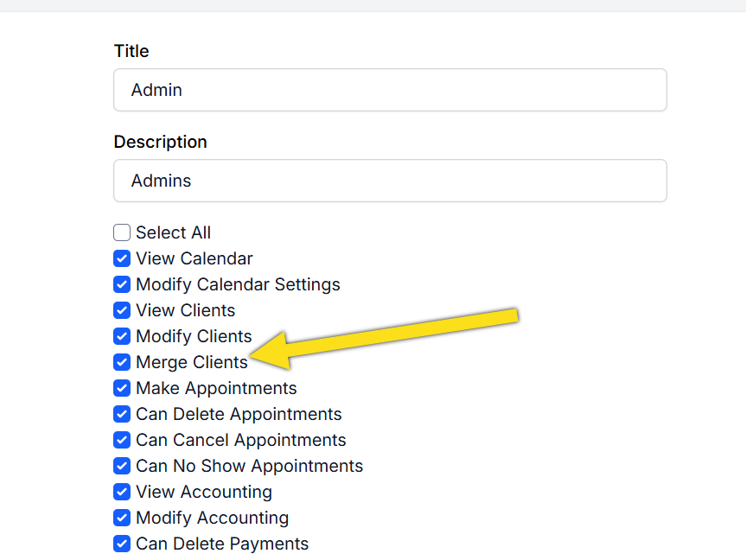Click the Can Delete Payments label
746x560 pixels.
(x=221, y=544)
